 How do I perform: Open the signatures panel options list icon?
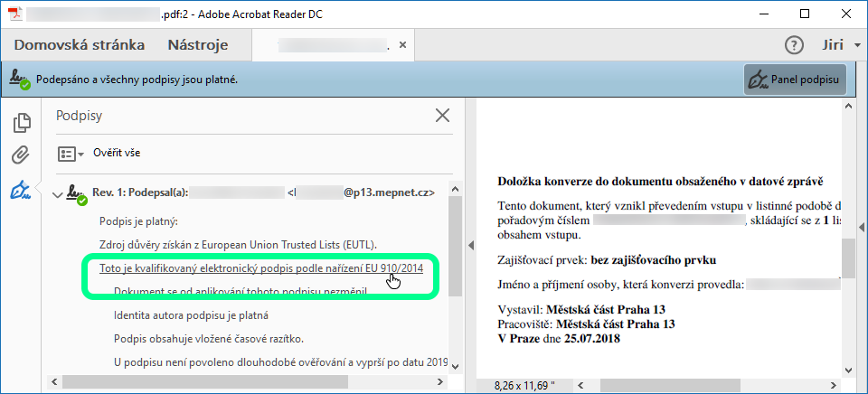[x=71, y=154]
